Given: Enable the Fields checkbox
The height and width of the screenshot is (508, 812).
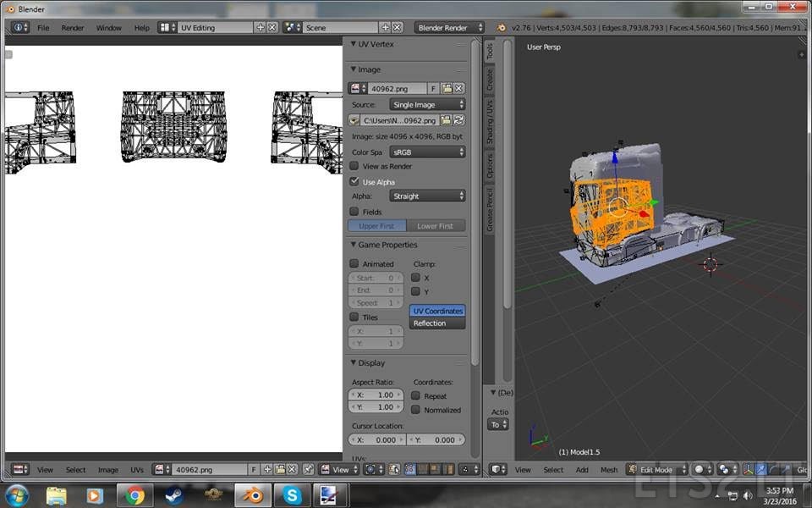Looking at the screenshot, I should [x=354, y=211].
